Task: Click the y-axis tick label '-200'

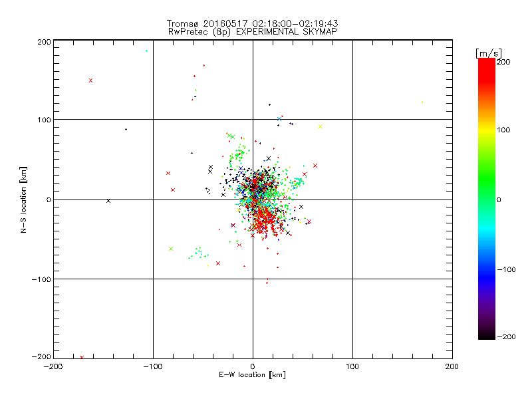Action: pos(41,356)
